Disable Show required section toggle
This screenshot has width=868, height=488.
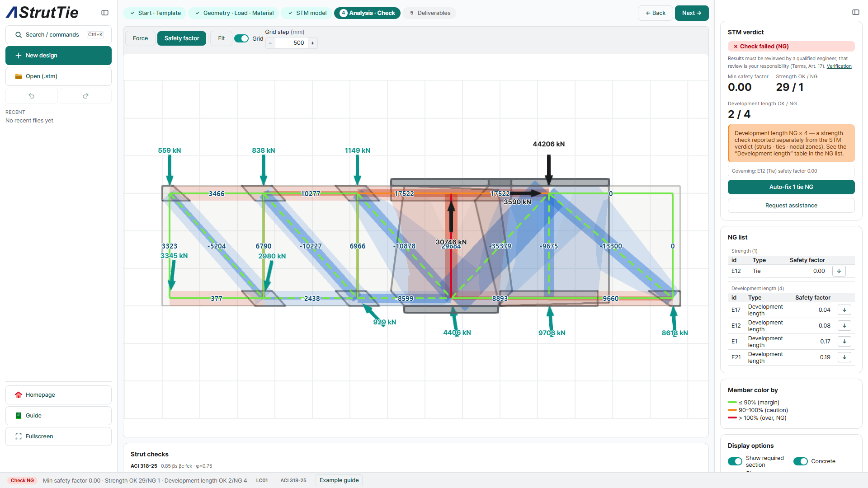point(735,461)
